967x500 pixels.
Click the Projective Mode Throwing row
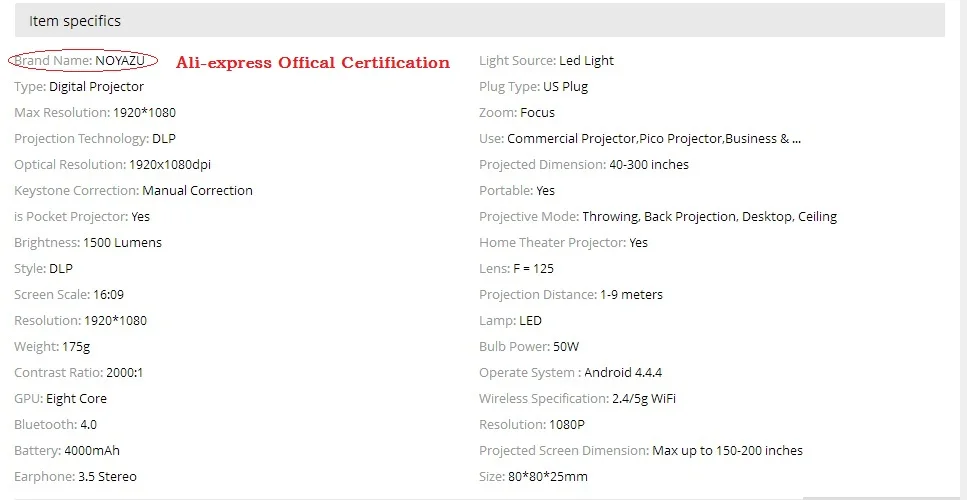[x=658, y=216]
